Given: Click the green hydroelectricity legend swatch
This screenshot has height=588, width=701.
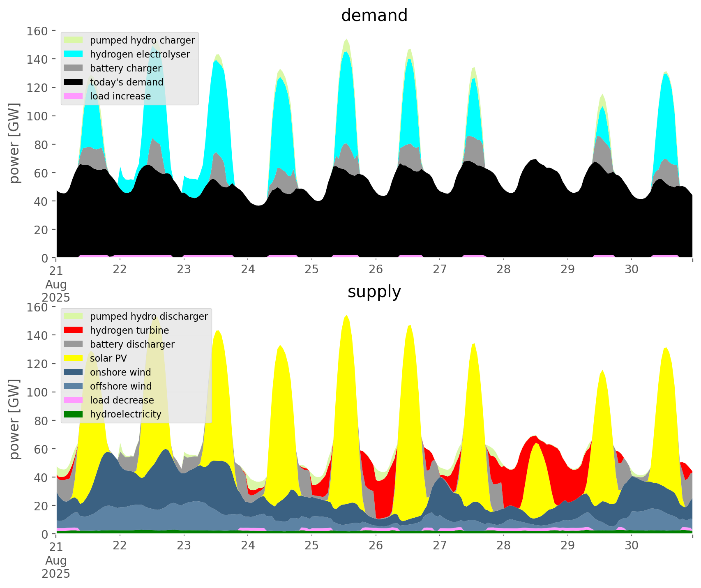Looking at the screenshot, I should [x=74, y=414].
